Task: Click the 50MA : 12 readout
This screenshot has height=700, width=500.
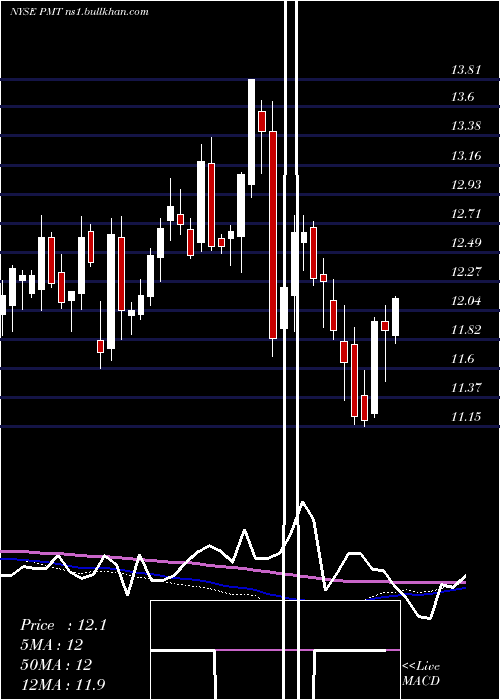Action: (56, 664)
